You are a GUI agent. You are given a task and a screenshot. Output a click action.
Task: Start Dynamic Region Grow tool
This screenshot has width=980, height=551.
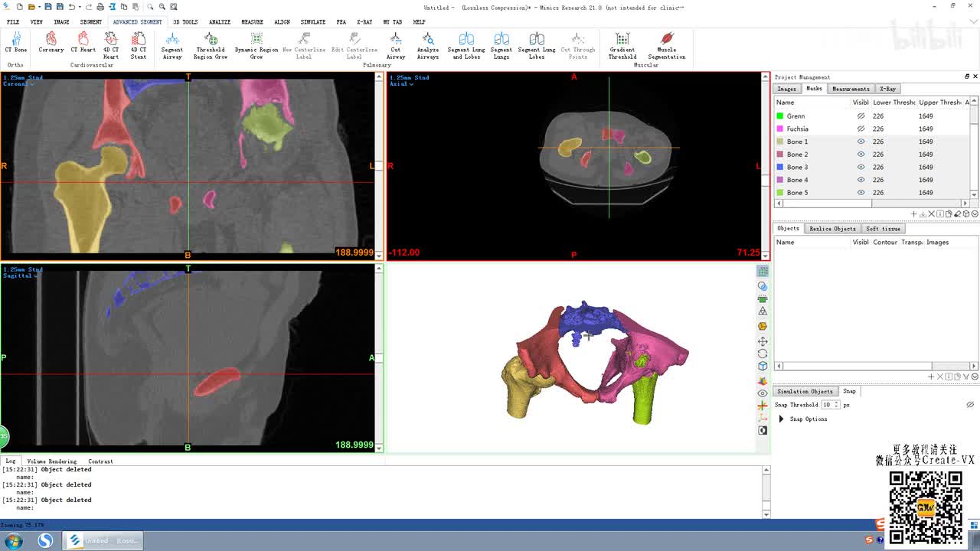pos(256,46)
